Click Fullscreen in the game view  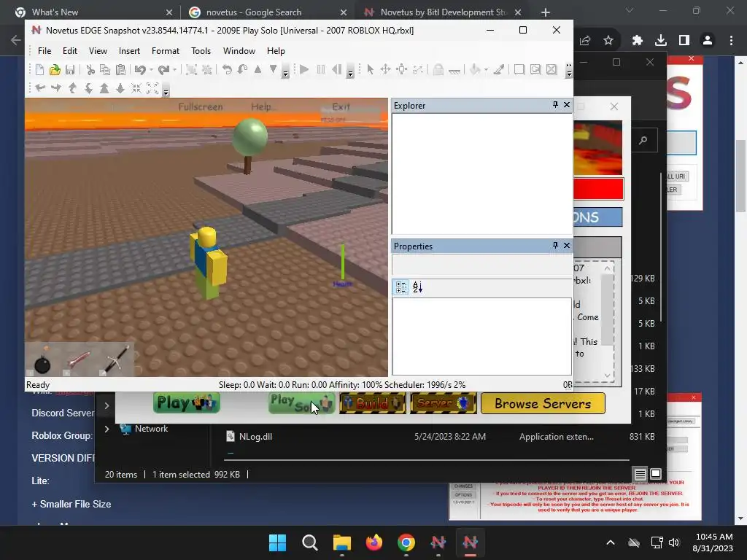click(200, 106)
